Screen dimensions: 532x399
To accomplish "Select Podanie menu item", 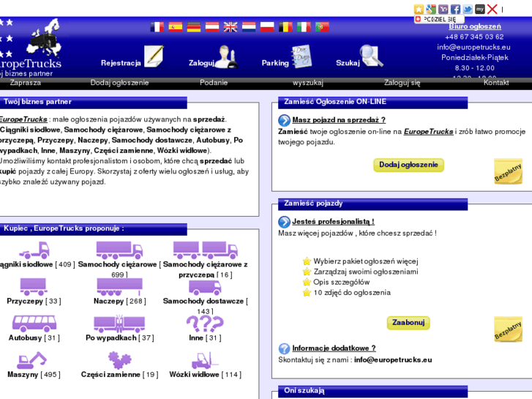I will [214, 83].
